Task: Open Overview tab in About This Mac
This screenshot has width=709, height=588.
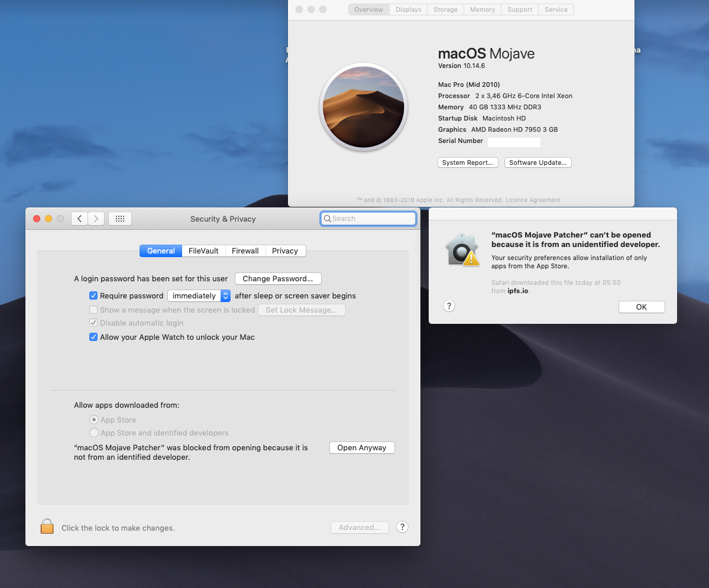Action: coord(368,9)
